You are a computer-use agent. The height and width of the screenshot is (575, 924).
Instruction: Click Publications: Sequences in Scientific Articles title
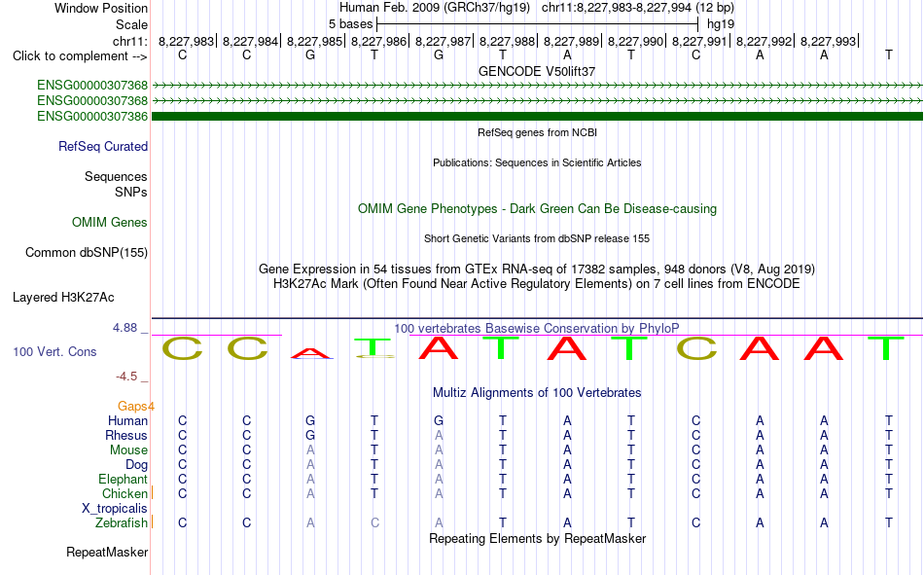(x=537, y=162)
